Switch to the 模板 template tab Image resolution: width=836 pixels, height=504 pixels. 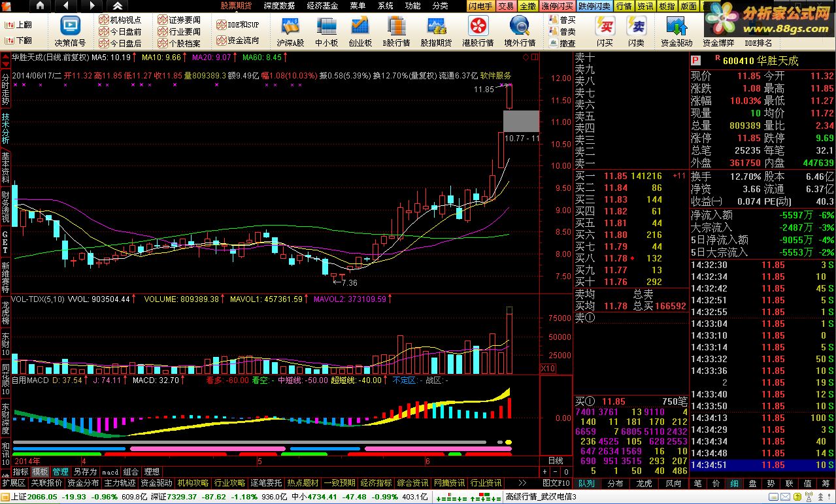pos(41,471)
